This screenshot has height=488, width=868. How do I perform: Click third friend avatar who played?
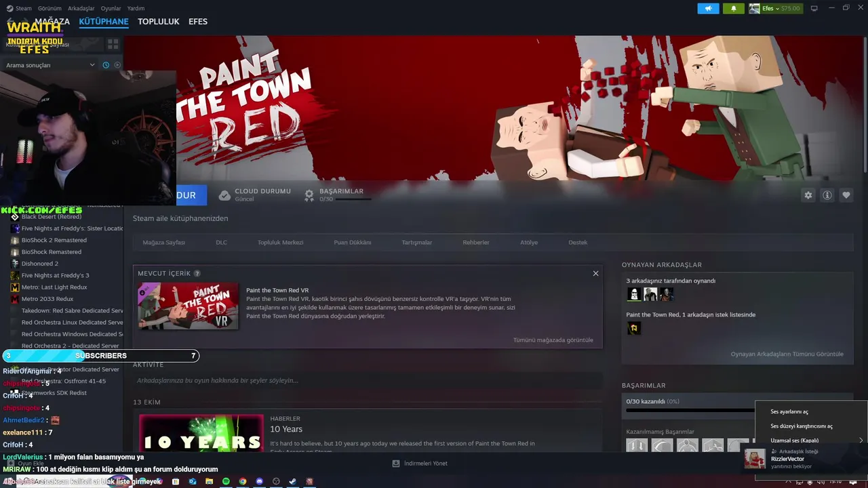tap(667, 294)
